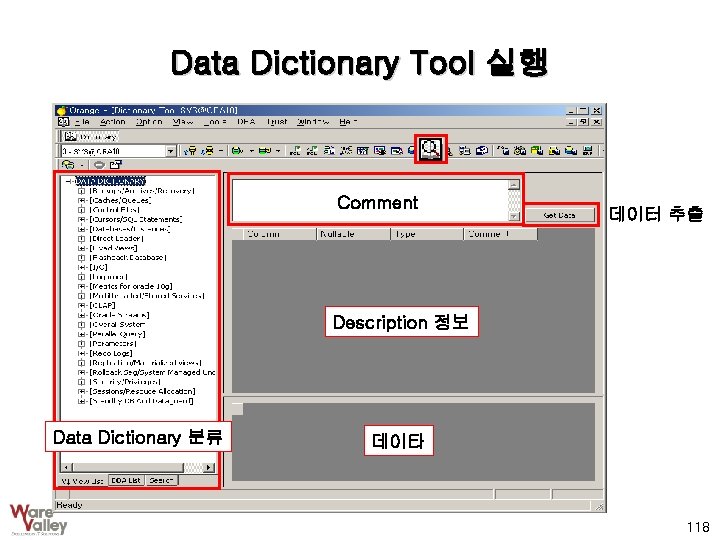Screen dimensions: 720x540
Task: Expand the OLAP node
Action: (81, 305)
